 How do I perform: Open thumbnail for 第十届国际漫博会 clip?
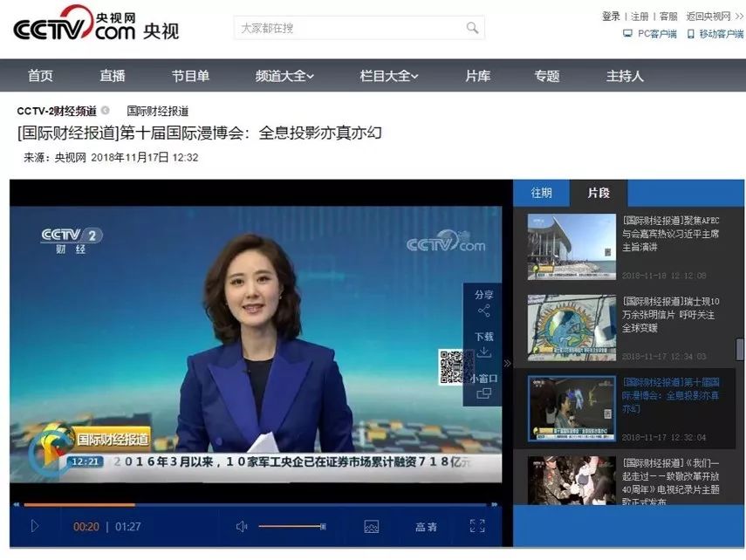[571, 408]
